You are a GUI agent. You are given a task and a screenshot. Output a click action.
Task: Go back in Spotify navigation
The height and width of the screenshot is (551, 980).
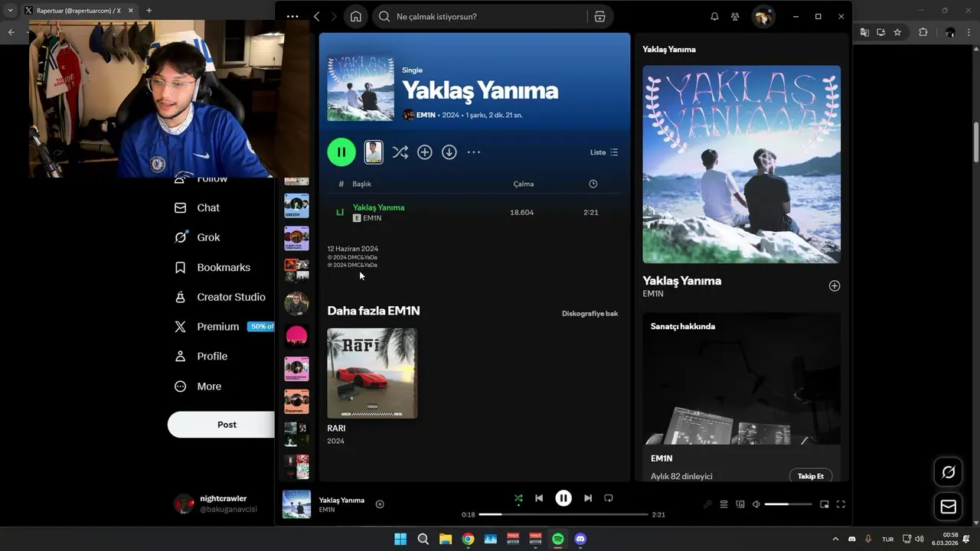point(316,17)
